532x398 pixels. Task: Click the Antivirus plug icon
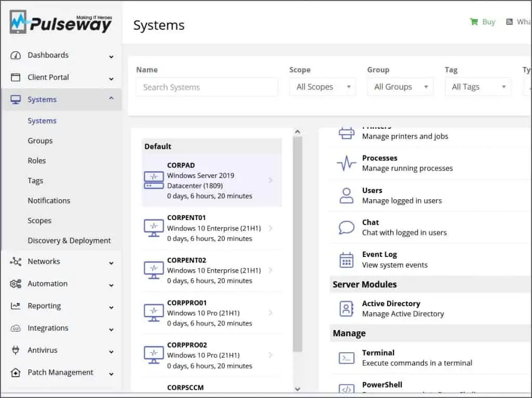coord(16,350)
